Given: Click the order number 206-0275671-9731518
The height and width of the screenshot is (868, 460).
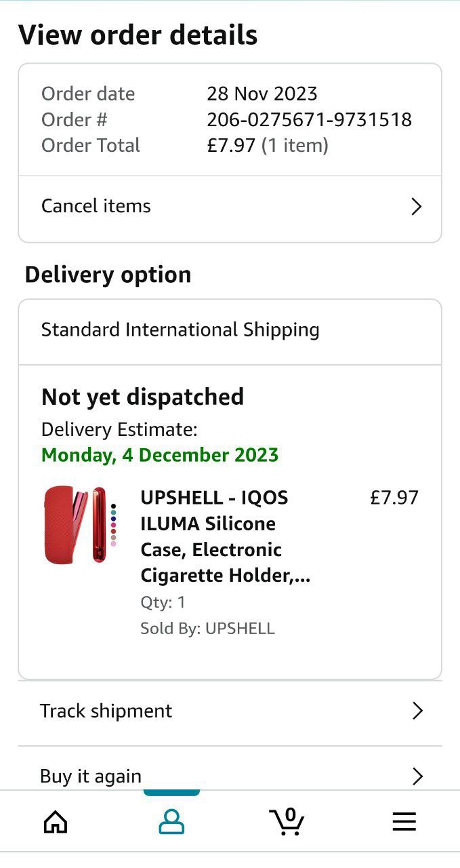Looking at the screenshot, I should [x=309, y=120].
